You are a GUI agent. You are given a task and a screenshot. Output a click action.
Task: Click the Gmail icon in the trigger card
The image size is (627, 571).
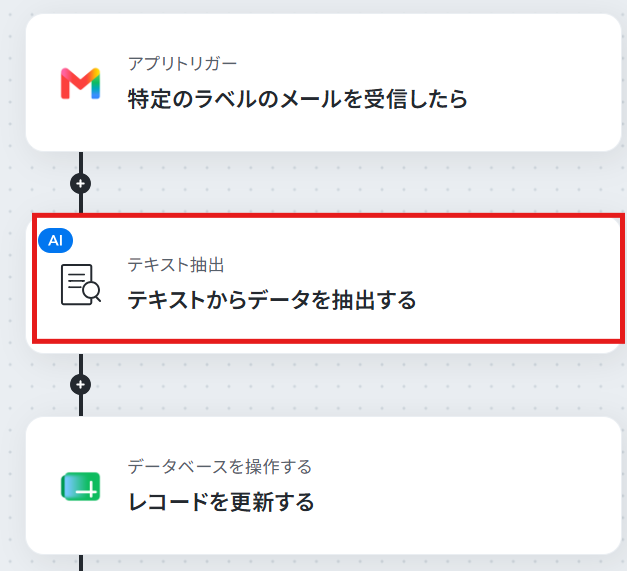[x=80, y=84]
